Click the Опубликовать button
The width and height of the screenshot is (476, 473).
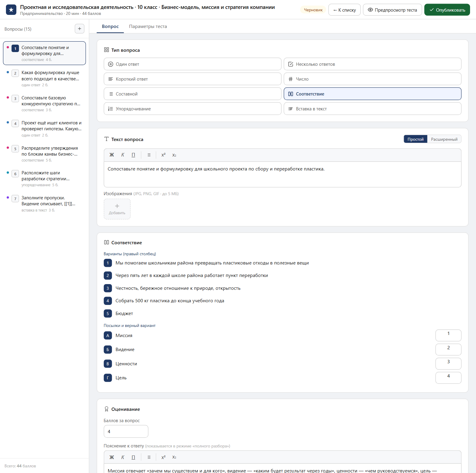click(x=447, y=10)
